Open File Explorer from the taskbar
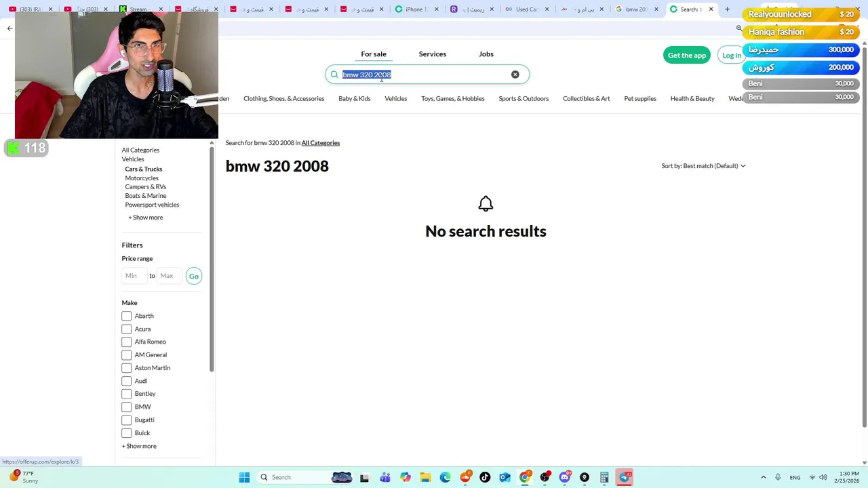This screenshot has width=868, height=488. pyautogui.click(x=425, y=477)
